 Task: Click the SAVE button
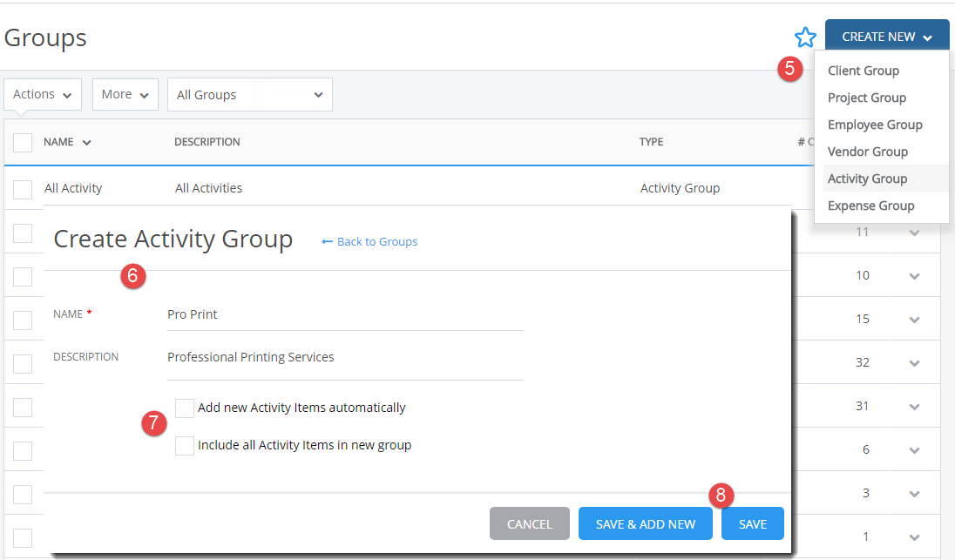tap(753, 523)
